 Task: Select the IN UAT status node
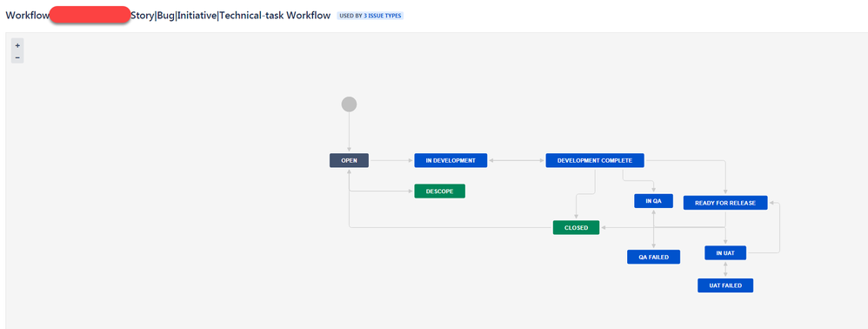click(x=725, y=253)
